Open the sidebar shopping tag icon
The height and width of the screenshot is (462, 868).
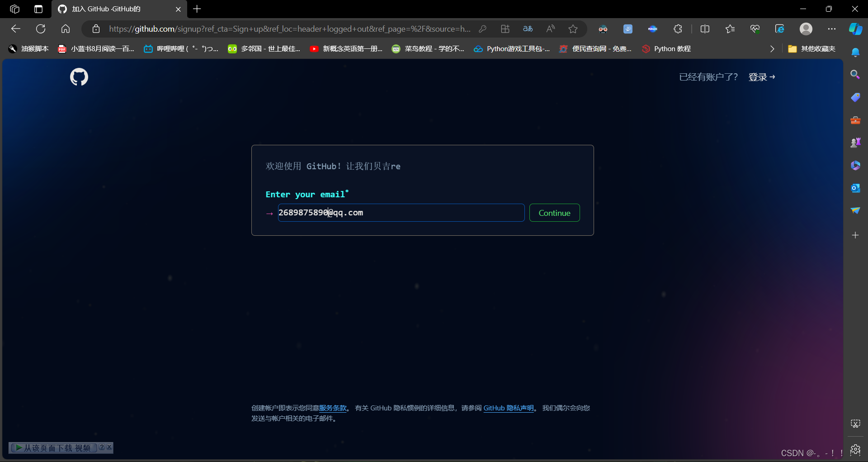pyautogui.click(x=855, y=97)
